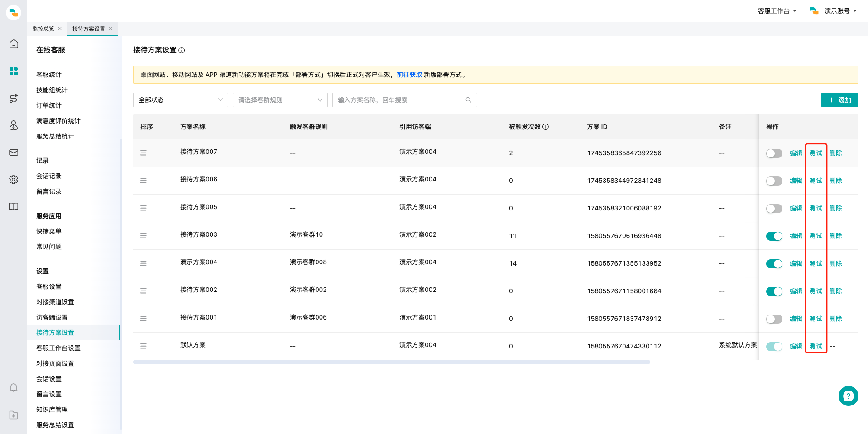The width and height of the screenshot is (868, 434).
Task: Focus the 输入方案名称 search field
Action: [405, 100]
